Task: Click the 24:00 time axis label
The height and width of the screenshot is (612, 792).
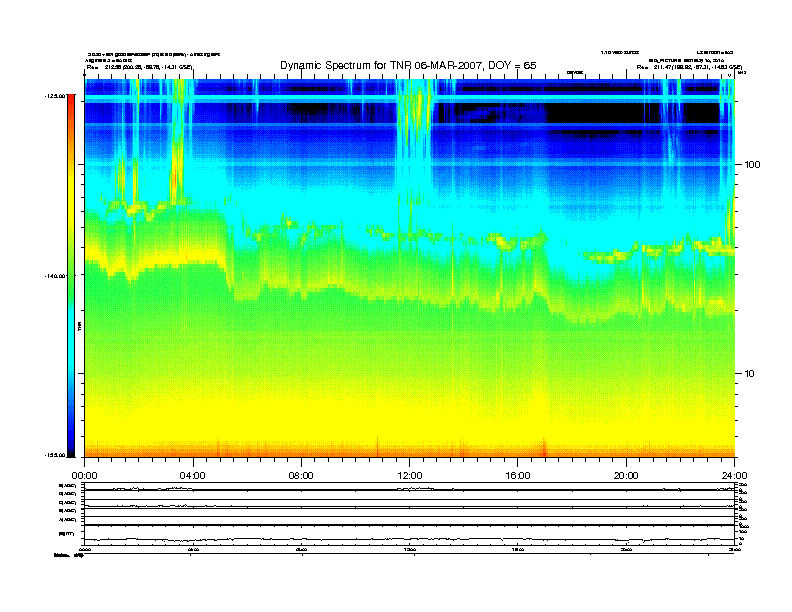Action: [734, 476]
